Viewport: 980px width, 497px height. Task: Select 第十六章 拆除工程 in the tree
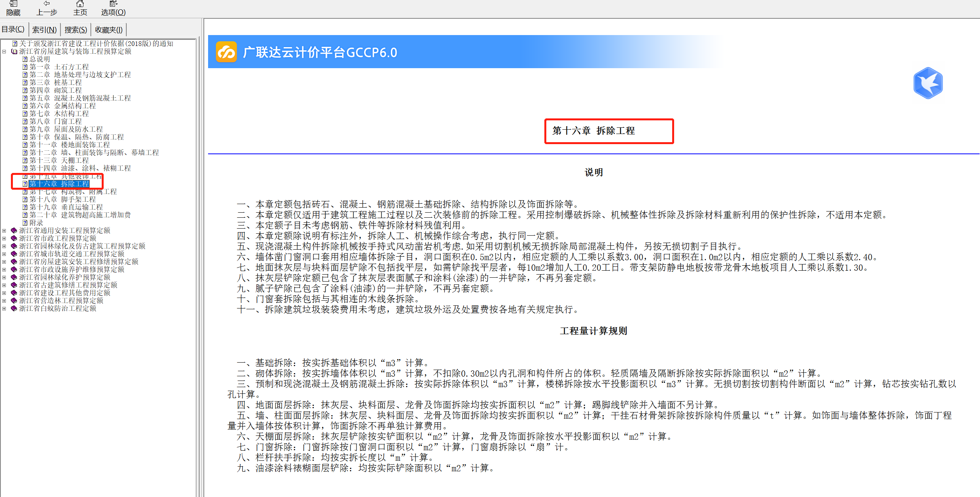pos(59,184)
